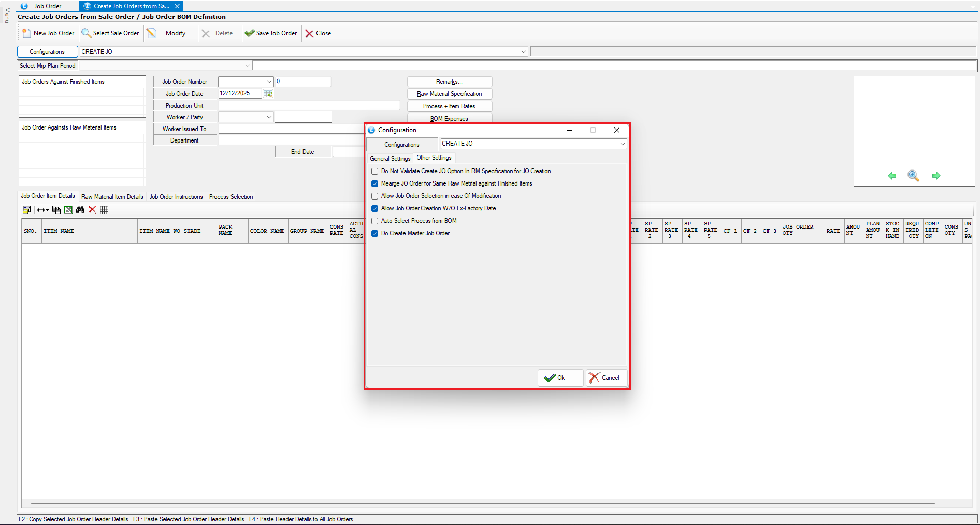This screenshot has height=525, width=980.
Task: Open the calendar picker beside Job Order Date
Action: click(x=268, y=94)
